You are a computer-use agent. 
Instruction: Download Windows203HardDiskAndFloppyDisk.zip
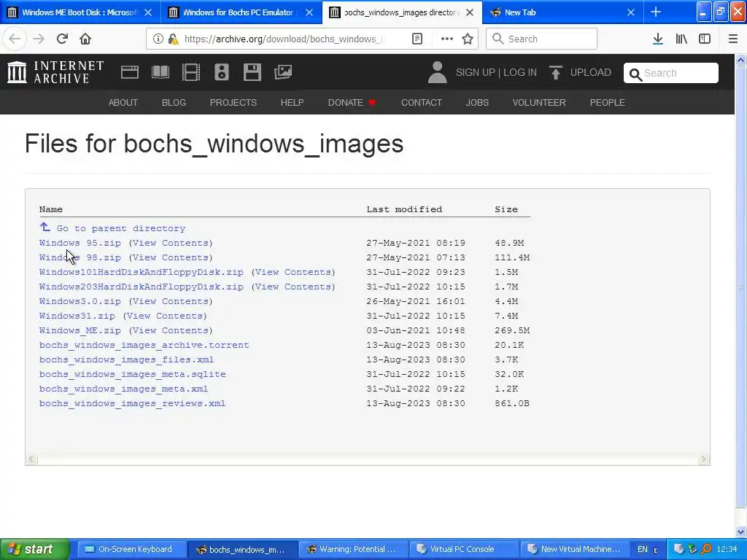coord(141,287)
